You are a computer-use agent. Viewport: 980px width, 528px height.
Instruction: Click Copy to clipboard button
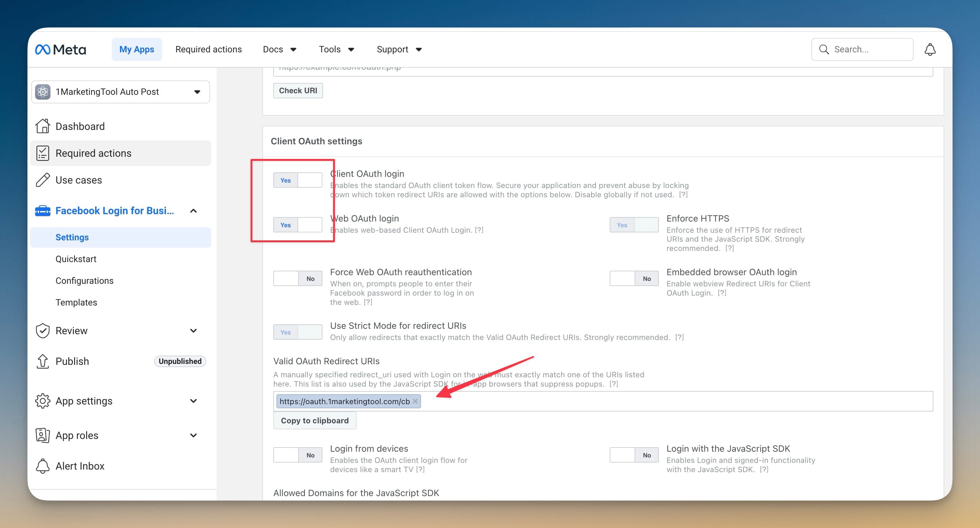pyautogui.click(x=315, y=420)
